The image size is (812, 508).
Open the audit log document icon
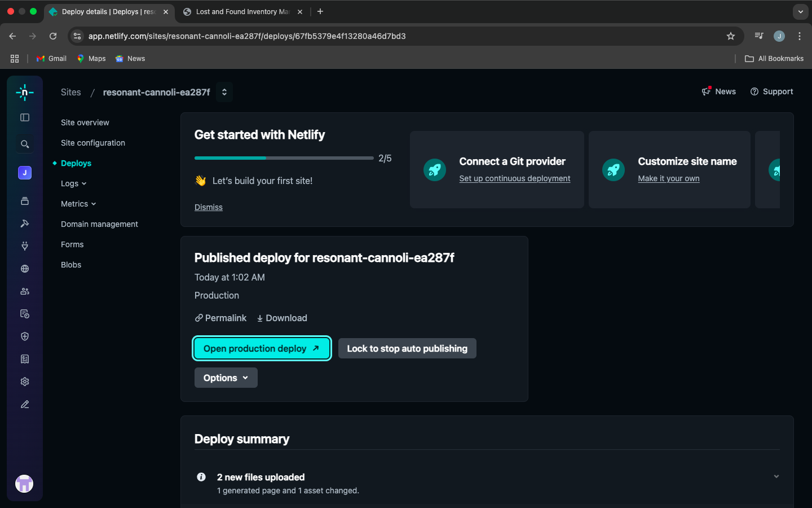pos(25,314)
